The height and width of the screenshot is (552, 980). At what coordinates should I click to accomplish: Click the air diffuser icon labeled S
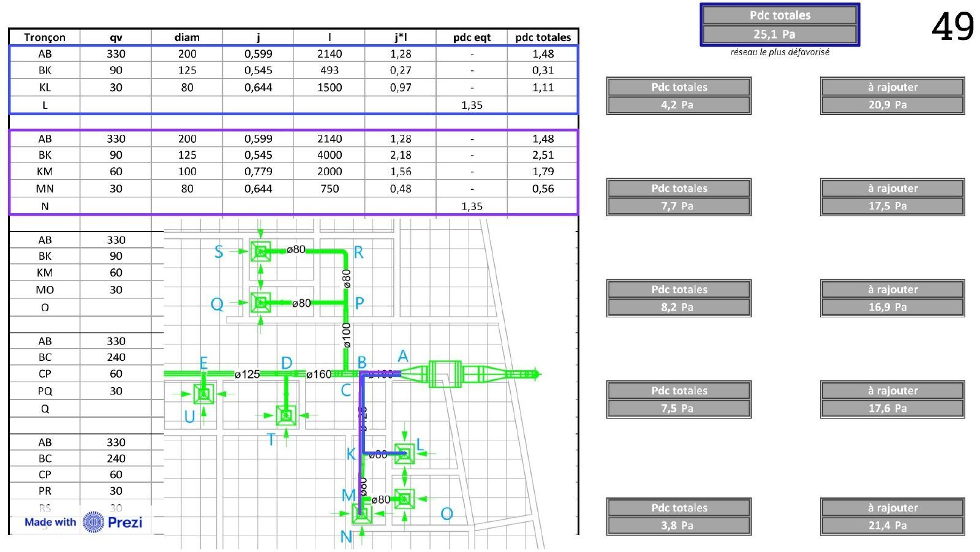(x=261, y=251)
